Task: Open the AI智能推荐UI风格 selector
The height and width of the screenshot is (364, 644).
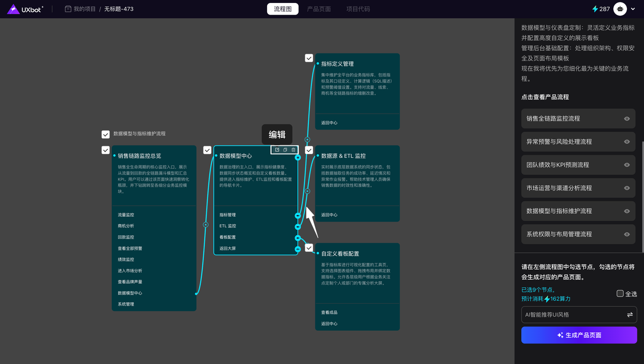Action: tap(573, 315)
